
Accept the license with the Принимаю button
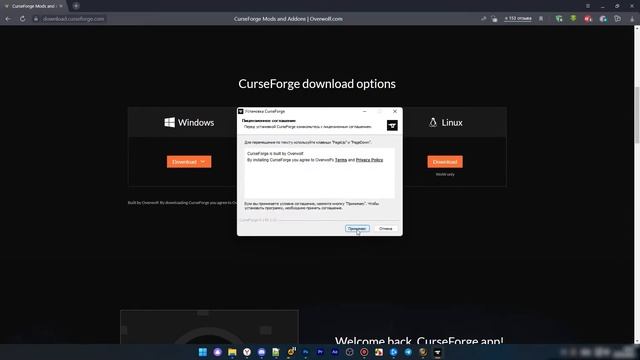pos(357,229)
